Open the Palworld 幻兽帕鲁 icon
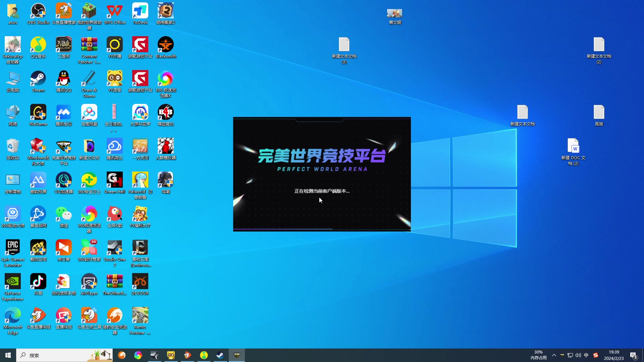 (x=140, y=186)
